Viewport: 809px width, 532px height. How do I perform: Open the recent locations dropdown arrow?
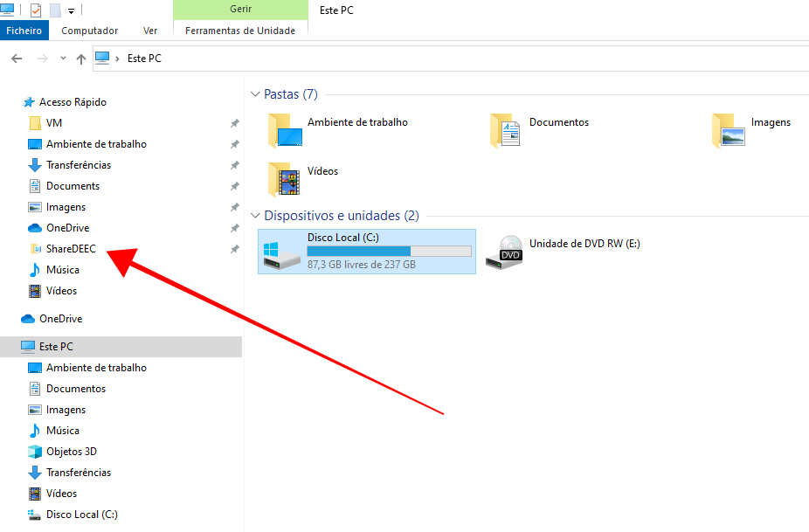pos(63,59)
